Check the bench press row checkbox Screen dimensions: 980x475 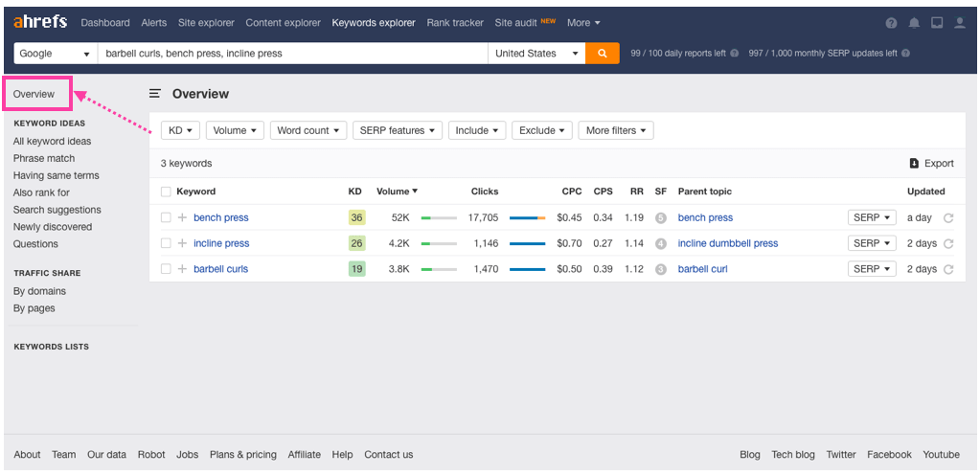click(x=166, y=217)
